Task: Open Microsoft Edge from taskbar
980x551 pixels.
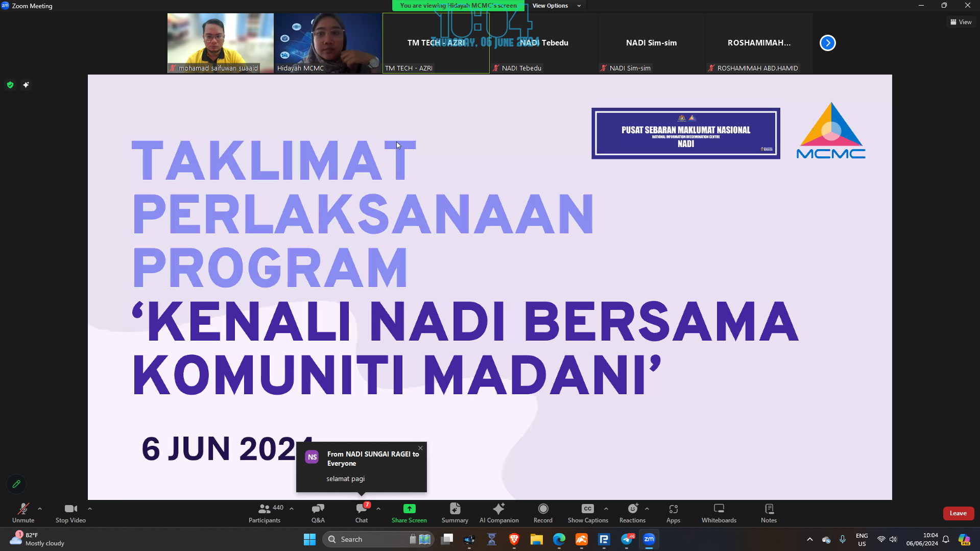Action: click(559, 539)
